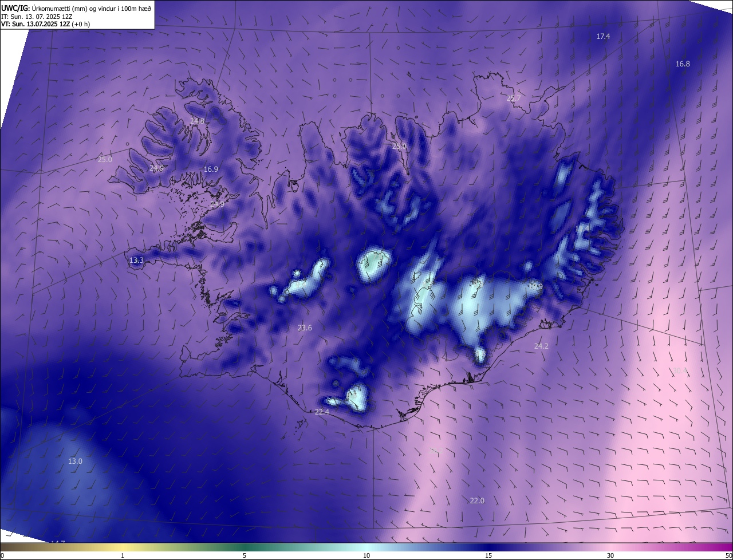Viewport: 733px width, 560px height.
Task: Click the color scale tick labeled 5
Action: [x=245, y=555]
